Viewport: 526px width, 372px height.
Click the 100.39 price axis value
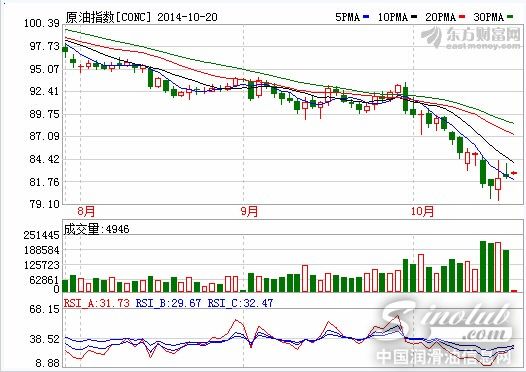pyautogui.click(x=42, y=23)
